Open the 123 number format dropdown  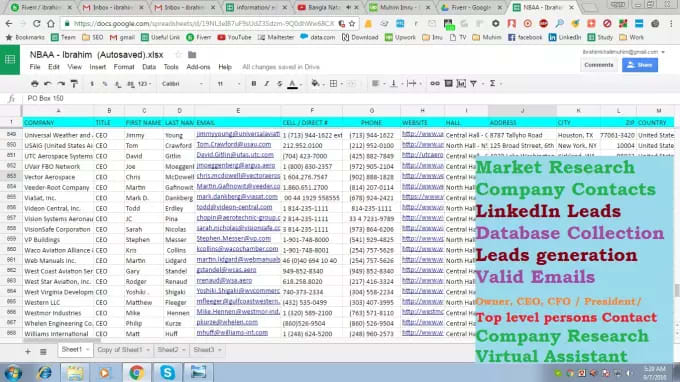click(144, 84)
